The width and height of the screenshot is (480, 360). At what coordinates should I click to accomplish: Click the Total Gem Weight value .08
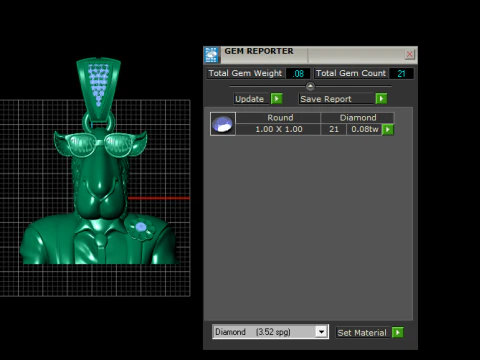click(x=298, y=73)
